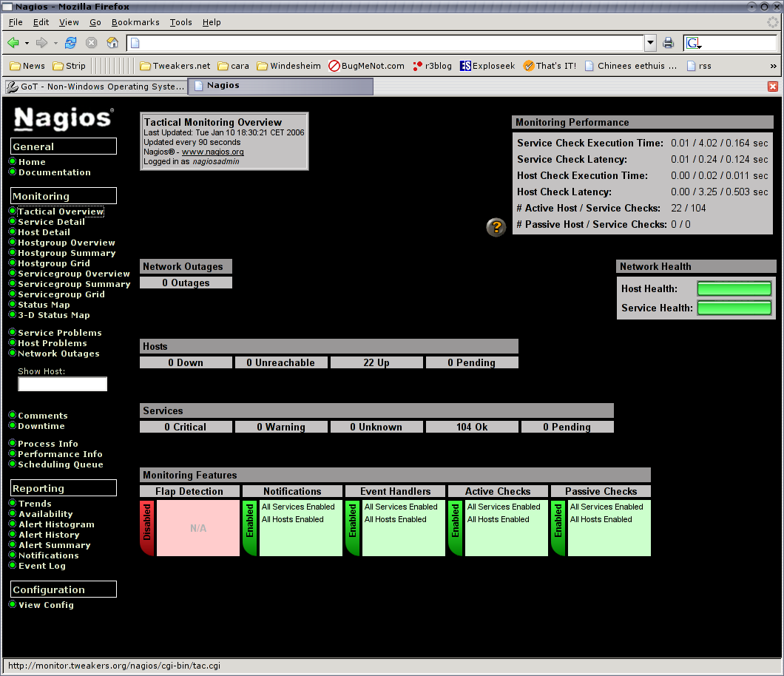Open the Help menu

[x=212, y=22]
